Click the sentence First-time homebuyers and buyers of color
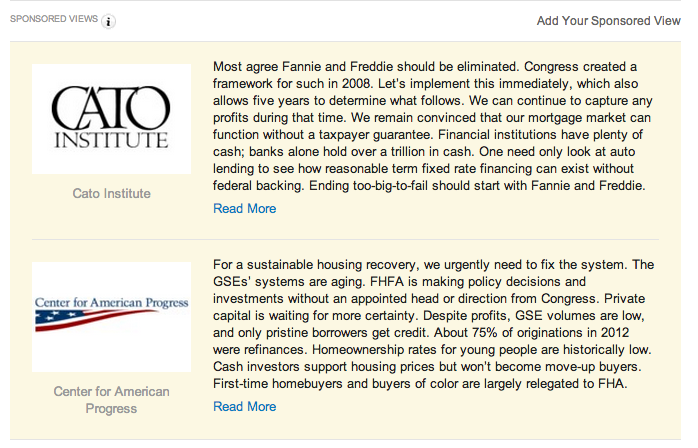 coord(420,383)
